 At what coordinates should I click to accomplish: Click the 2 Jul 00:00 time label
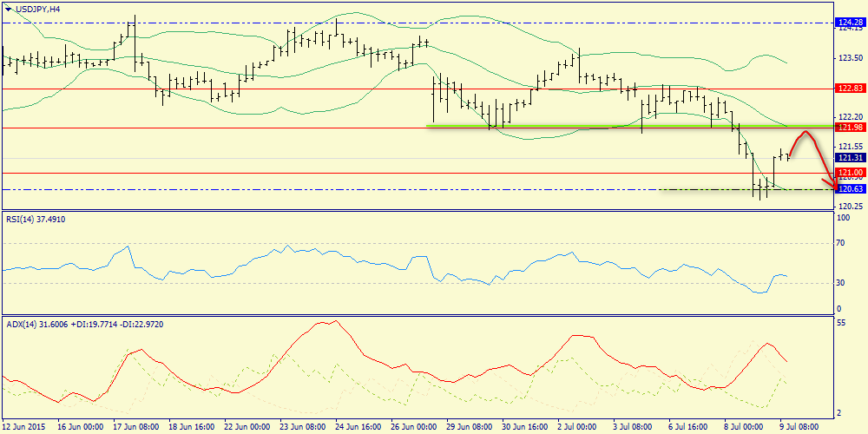tap(576, 426)
